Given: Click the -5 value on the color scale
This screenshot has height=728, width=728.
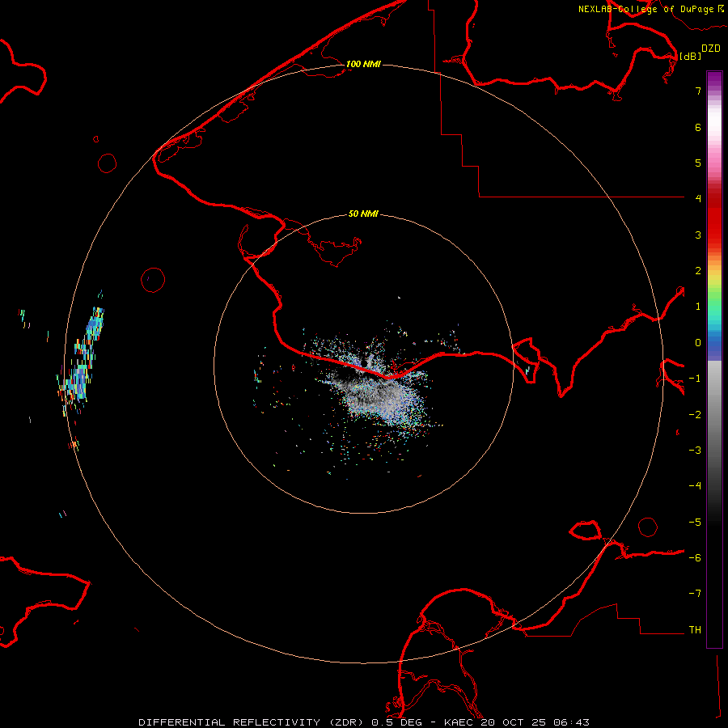Looking at the screenshot, I should click(x=695, y=523).
